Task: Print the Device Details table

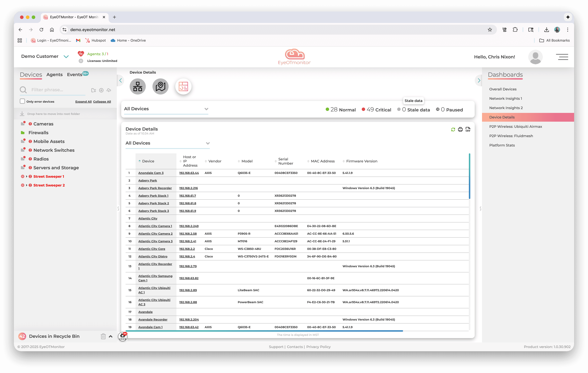Action: [x=460, y=130]
